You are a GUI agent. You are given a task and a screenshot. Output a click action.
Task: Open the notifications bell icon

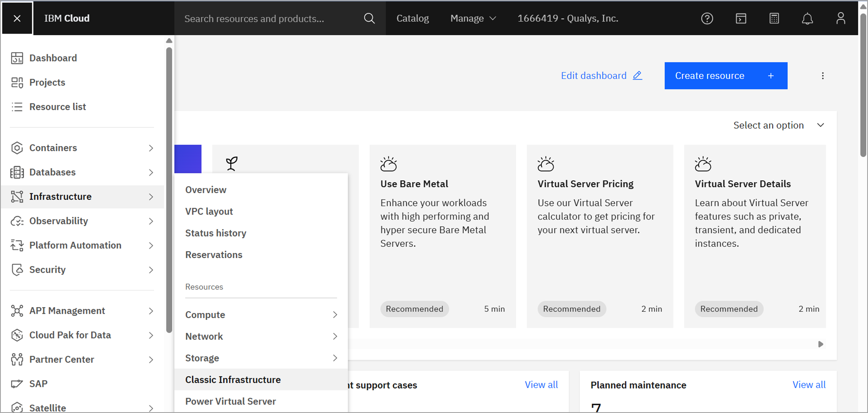(x=807, y=18)
